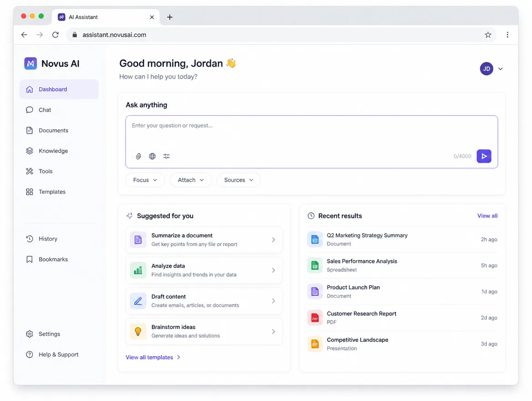Expand the account menu chevron beside JD

[501, 69]
